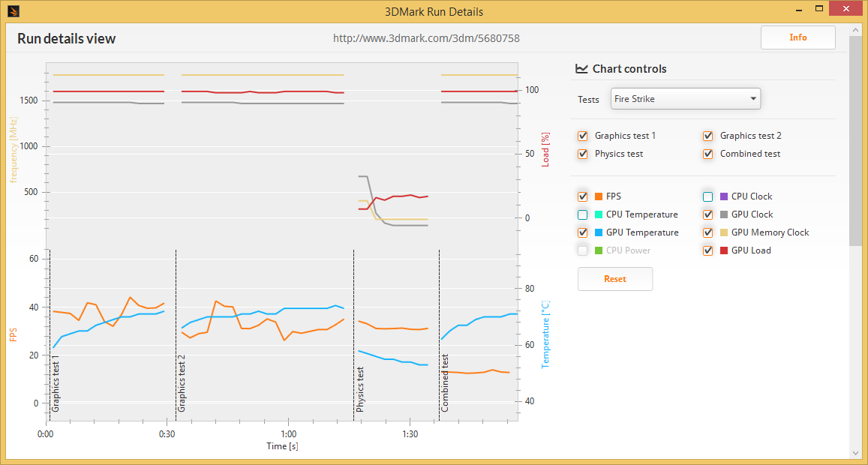Click the scrollbar up arrow

(x=855, y=29)
